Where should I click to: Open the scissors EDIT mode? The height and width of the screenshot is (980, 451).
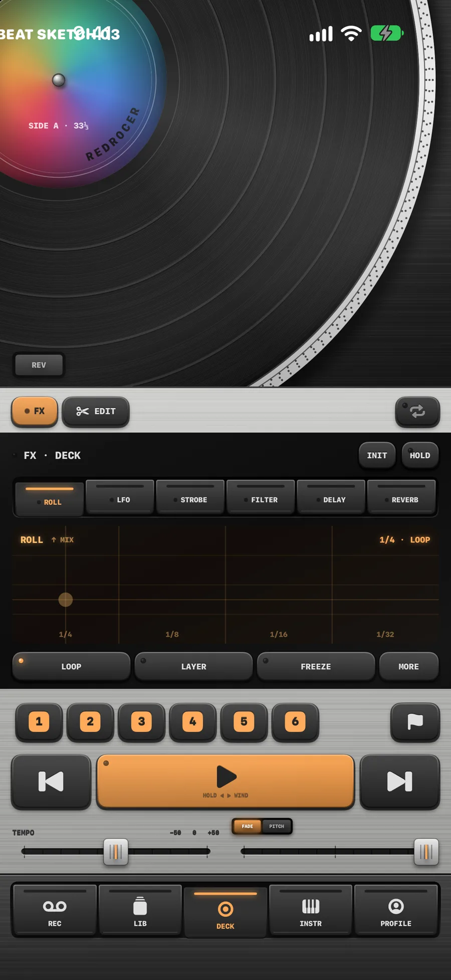[96, 411]
